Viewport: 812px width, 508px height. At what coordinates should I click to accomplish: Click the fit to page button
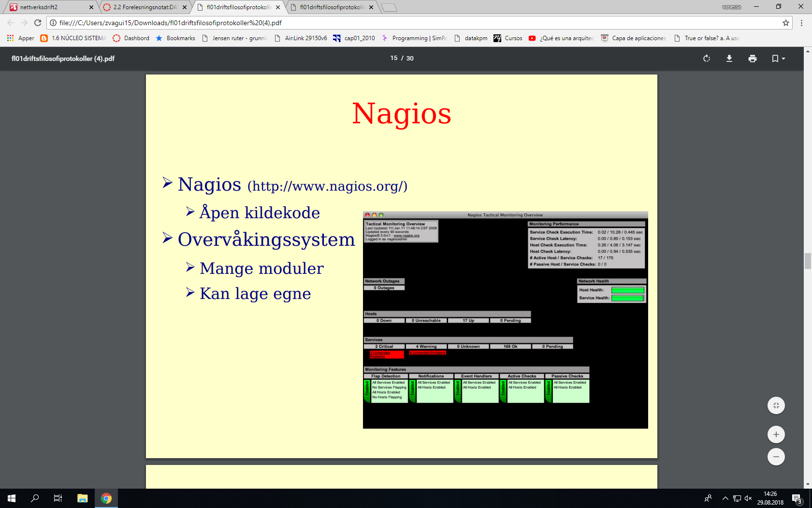pos(776,405)
